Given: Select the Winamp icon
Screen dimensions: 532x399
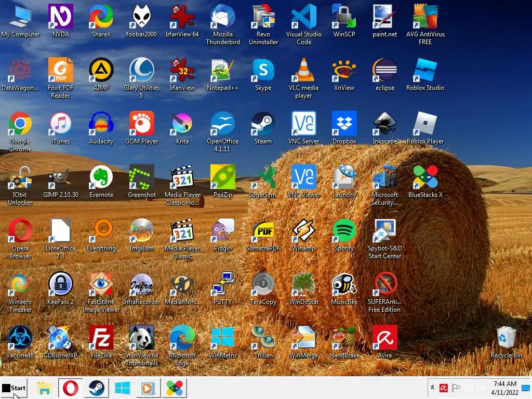Looking at the screenshot, I should 303,235.
